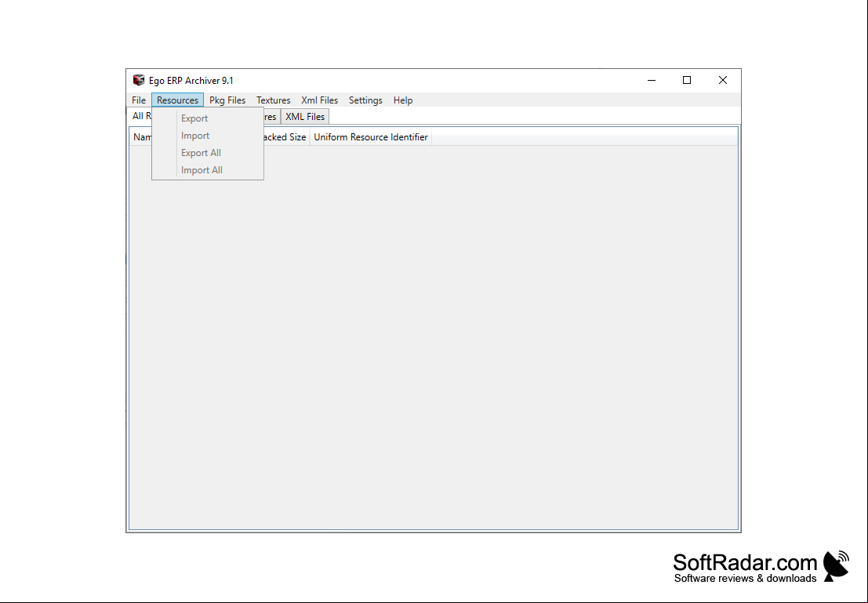Screen dimensions: 868x603
Task: Open the Pkg Files menu
Action: [227, 100]
